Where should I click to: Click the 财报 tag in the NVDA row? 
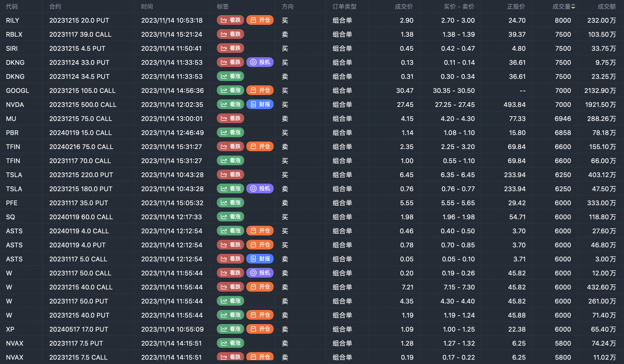(260, 105)
